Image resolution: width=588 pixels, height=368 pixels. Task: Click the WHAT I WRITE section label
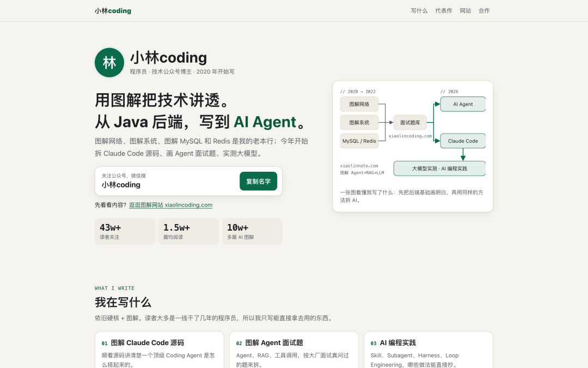pos(114,288)
